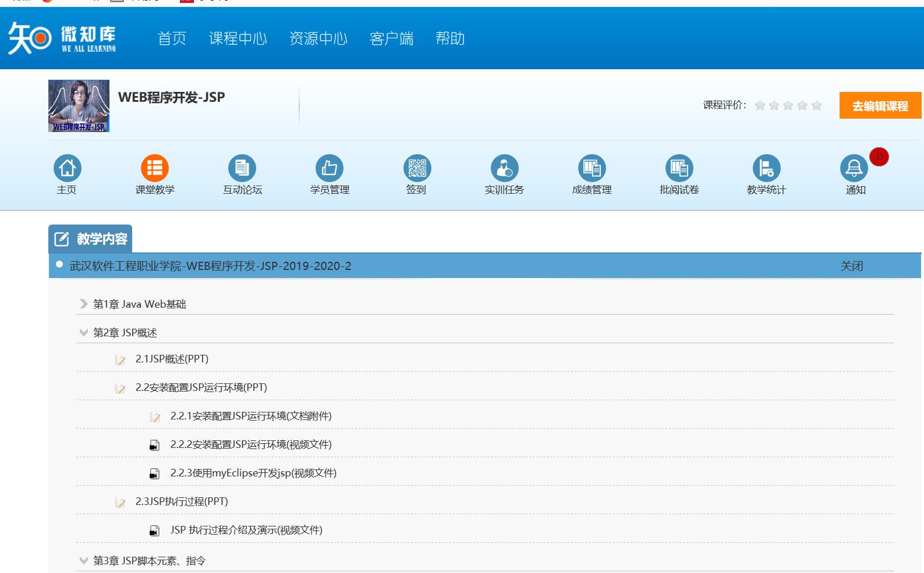Image resolution: width=924 pixels, height=573 pixels.
Task: Click the WEB程序开发-JSP course thumbnail
Action: (79, 106)
